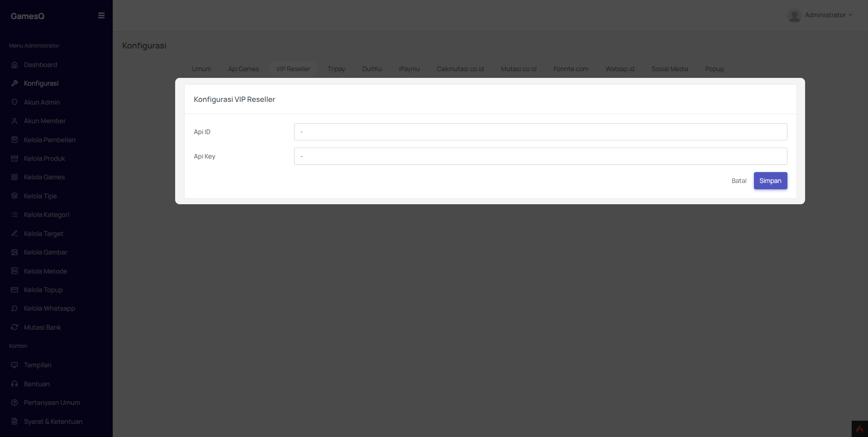
Task: Open the Tripay tab
Action: (x=336, y=69)
